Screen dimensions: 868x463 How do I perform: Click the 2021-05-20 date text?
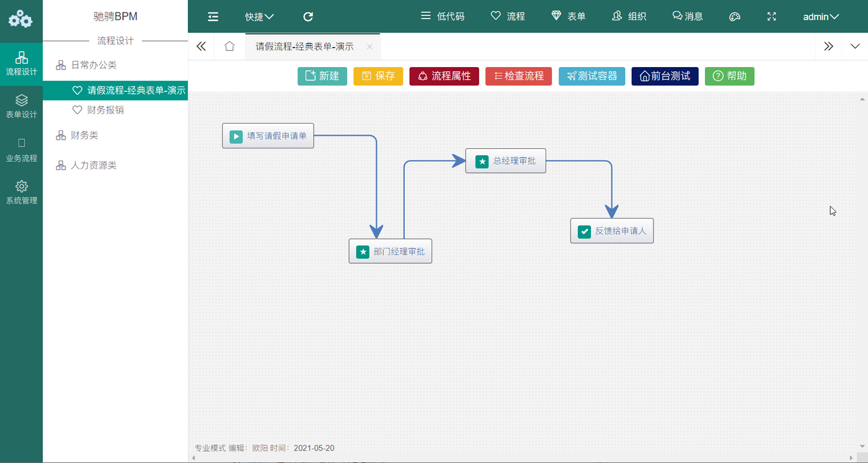point(314,448)
